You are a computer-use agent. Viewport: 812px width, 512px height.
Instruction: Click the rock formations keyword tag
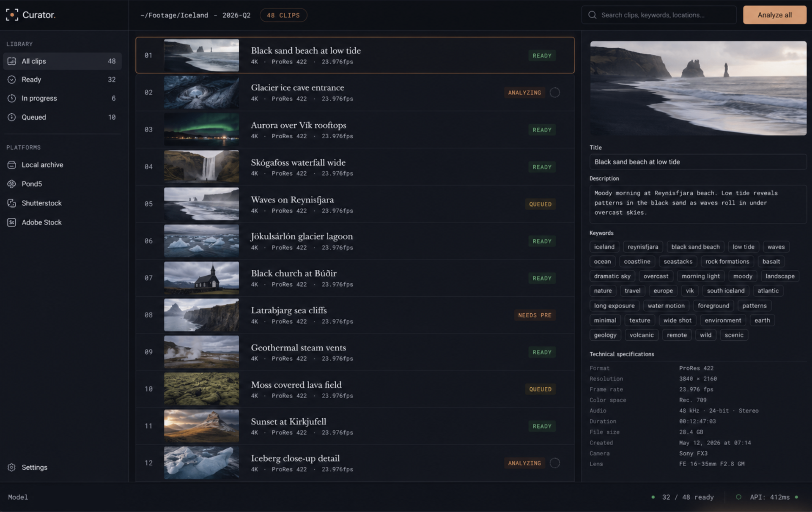click(x=727, y=262)
